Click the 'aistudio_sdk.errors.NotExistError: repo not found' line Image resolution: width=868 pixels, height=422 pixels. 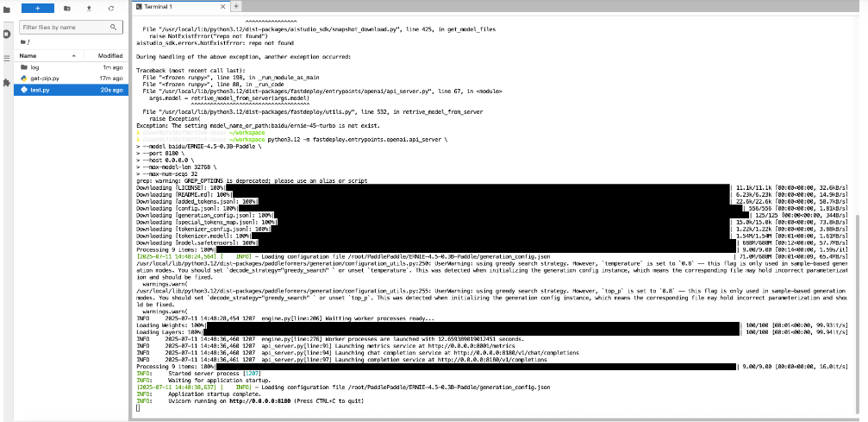[x=215, y=42]
